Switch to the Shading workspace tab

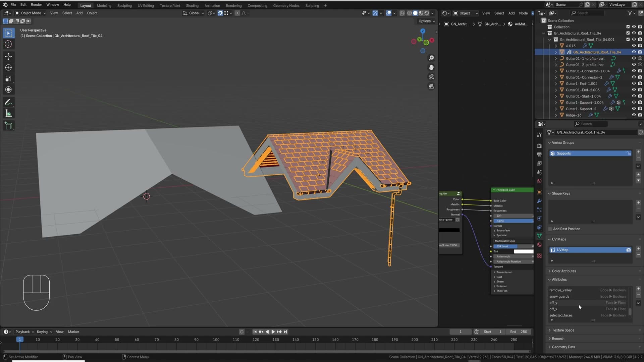192,5
